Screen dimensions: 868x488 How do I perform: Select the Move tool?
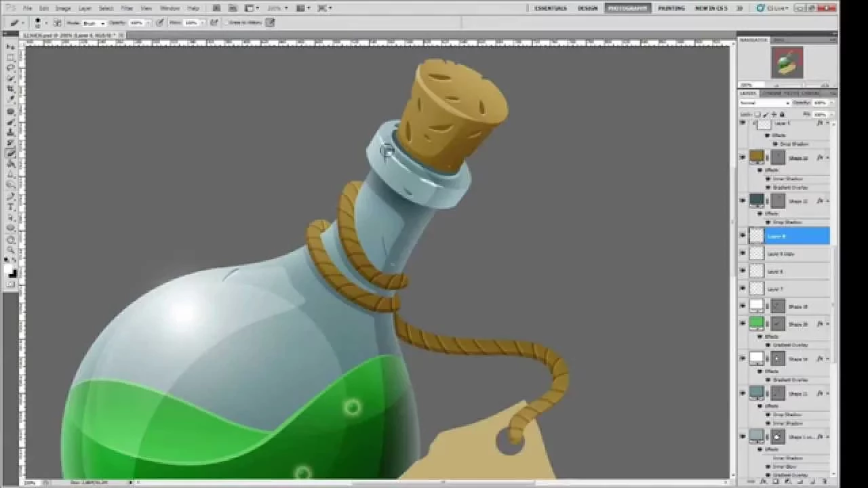coord(10,47)
